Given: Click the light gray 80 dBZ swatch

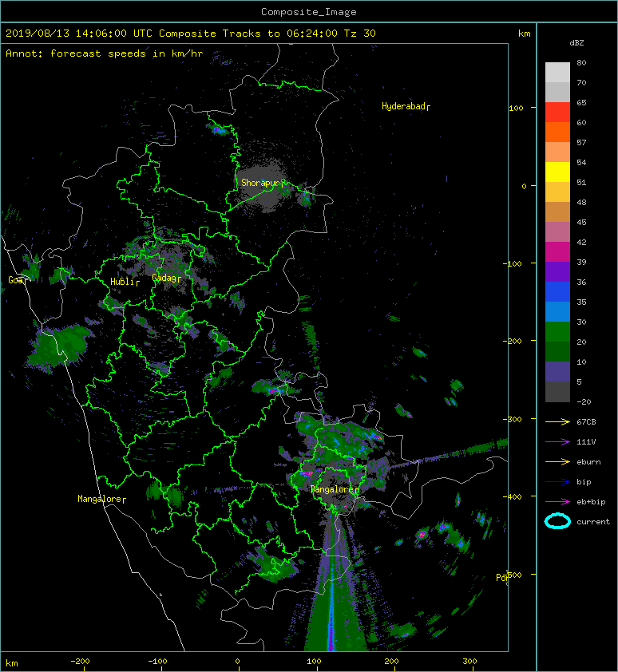Looking at the screenshot, I should pyautogui.click(x=557, y=72).
